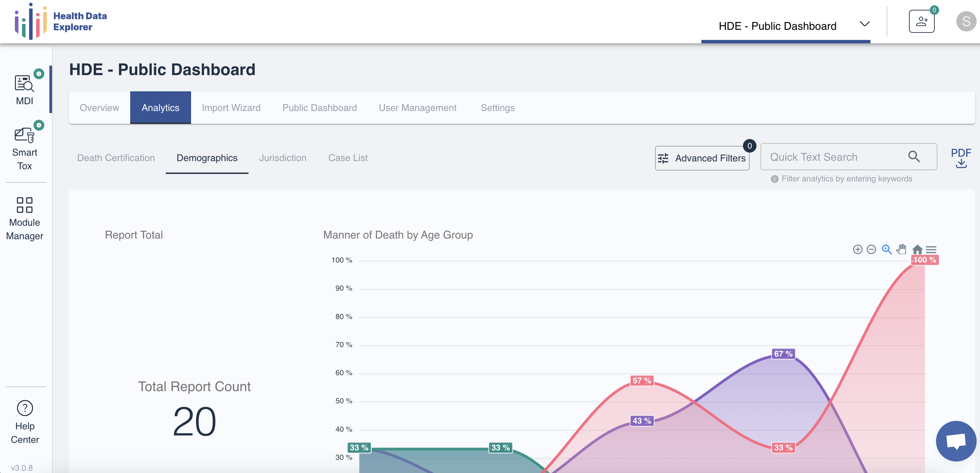Switch to Death Certification sub-tab

pos(116,158)
